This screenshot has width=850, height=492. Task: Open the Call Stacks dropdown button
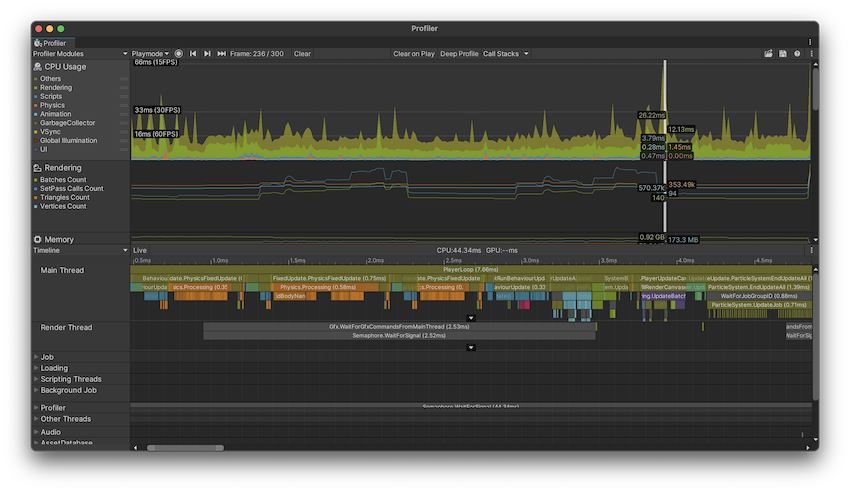(x=506, y=54)
